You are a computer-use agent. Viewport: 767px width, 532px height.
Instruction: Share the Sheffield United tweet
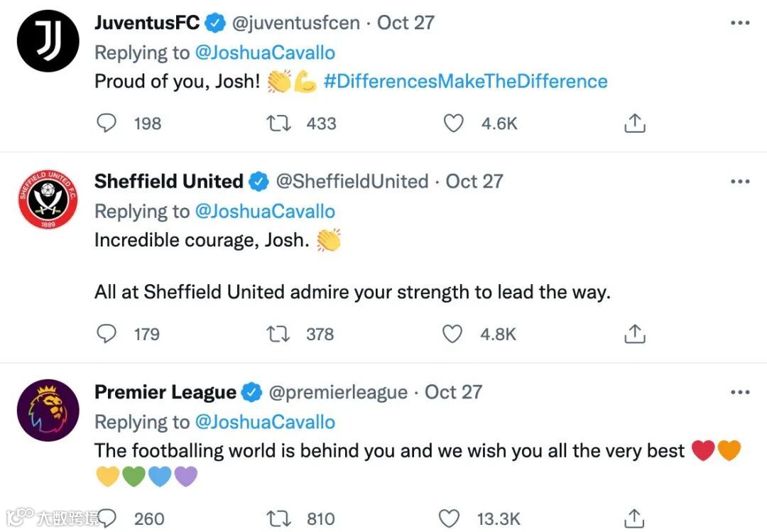(x=634, y=334)
